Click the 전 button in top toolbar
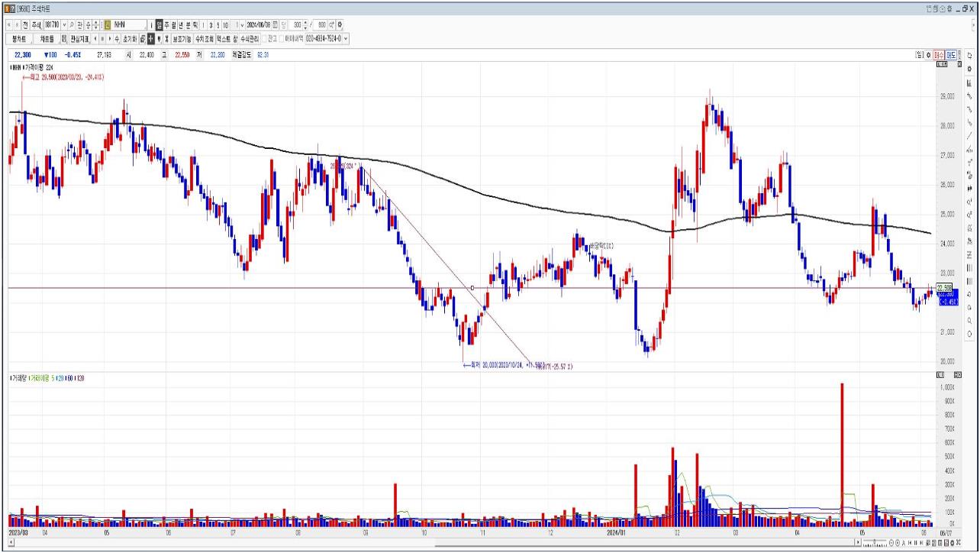The width and height of the screenshot is (980, 553). point(25,25)
